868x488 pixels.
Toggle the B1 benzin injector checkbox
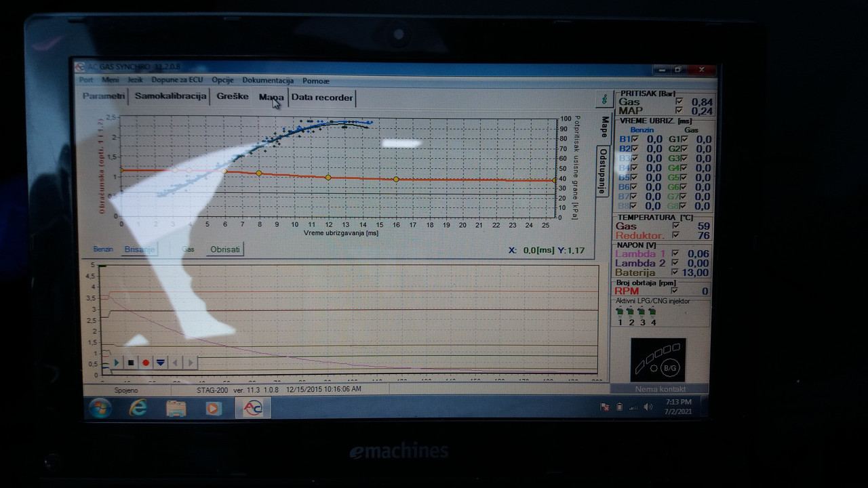pos(635,139)
